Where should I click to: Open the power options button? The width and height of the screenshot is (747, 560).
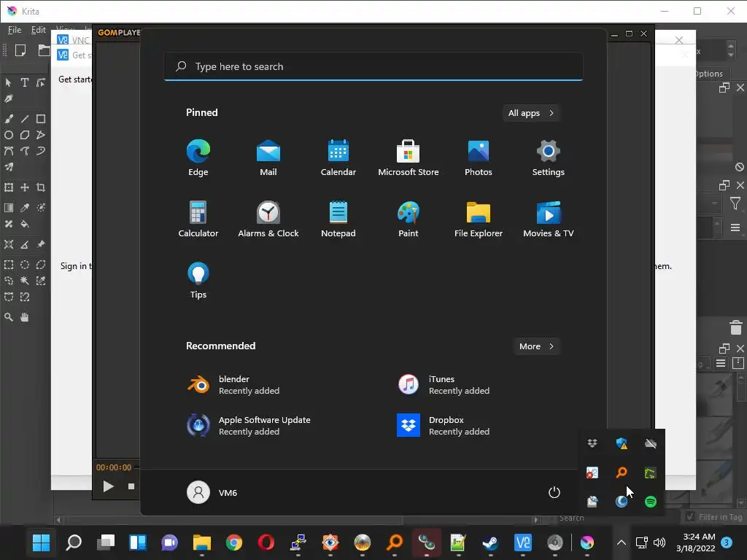554,492
